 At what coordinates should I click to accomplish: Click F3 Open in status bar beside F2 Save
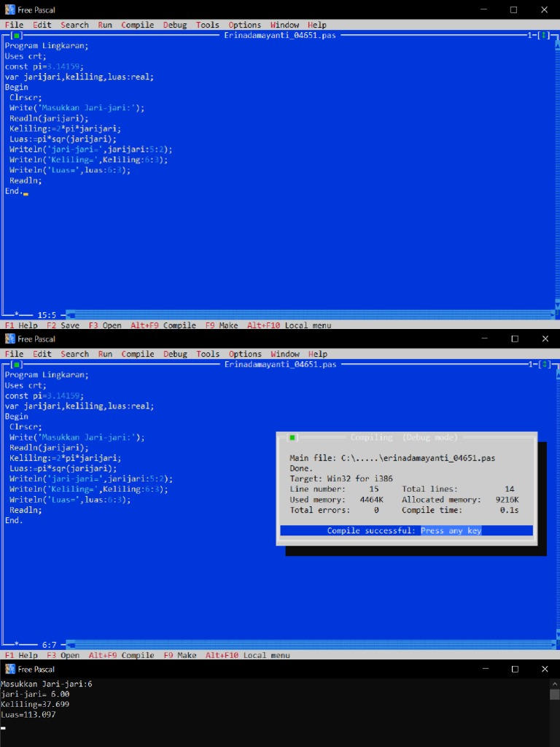[105, 325]
